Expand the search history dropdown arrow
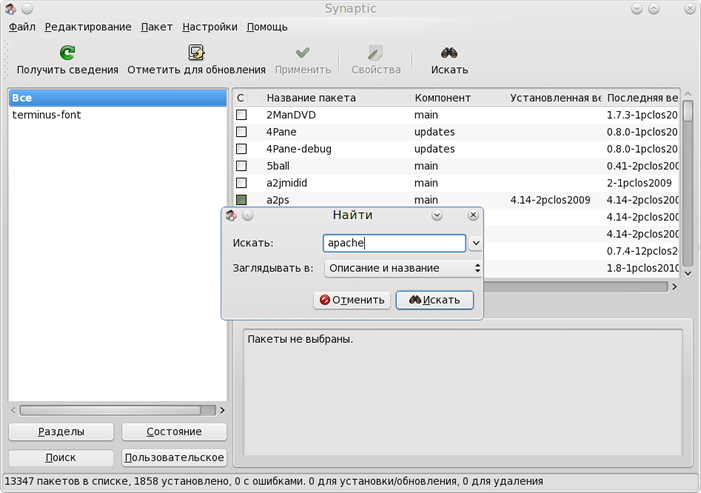 click(476, 243)
